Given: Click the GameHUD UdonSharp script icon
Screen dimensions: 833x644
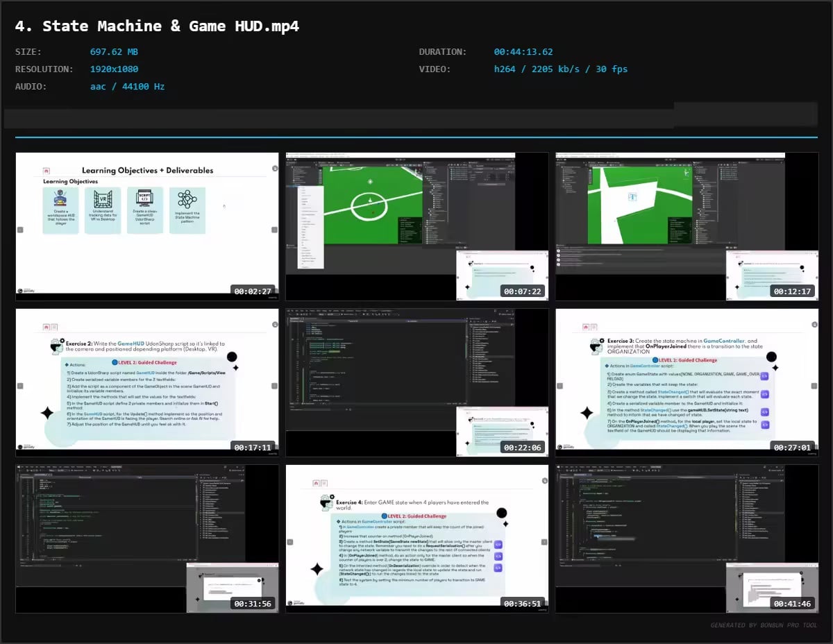Looking at the screenshot, I should (x=145, y=198).
